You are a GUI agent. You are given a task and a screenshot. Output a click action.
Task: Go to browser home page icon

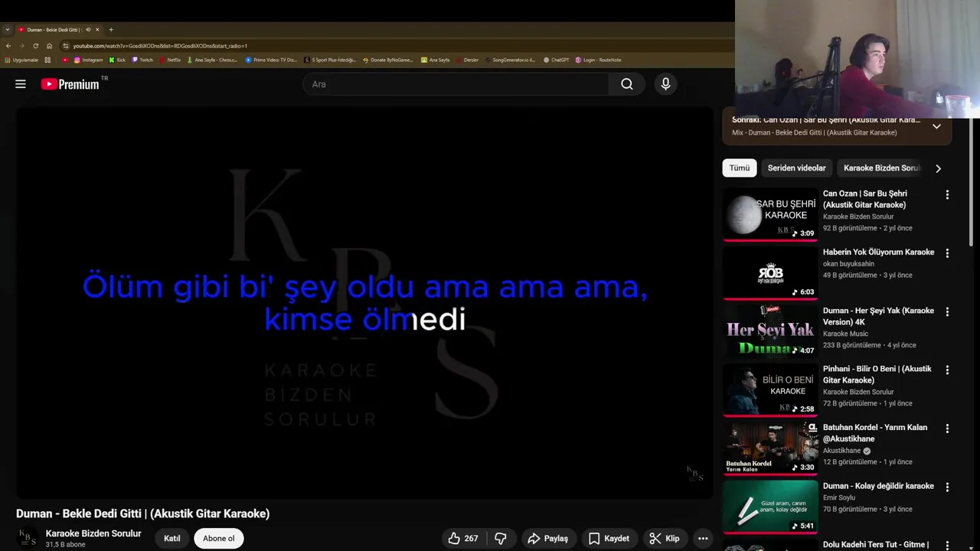[x=49, y=46]
